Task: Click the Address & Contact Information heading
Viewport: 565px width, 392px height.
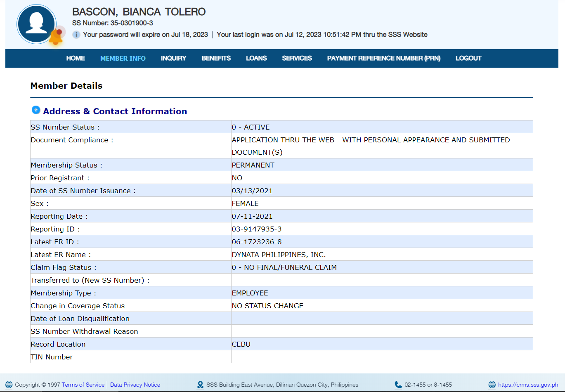Action: (x=115, y=111)
